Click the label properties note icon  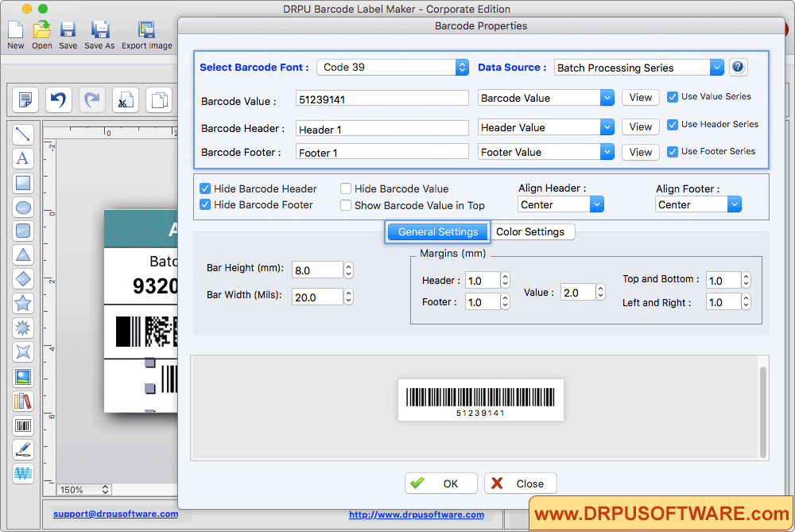[25, 99]
